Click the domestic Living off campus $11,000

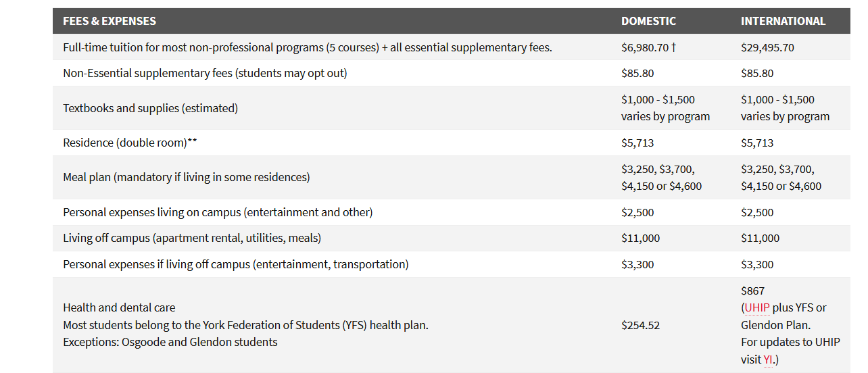point(640,239)
